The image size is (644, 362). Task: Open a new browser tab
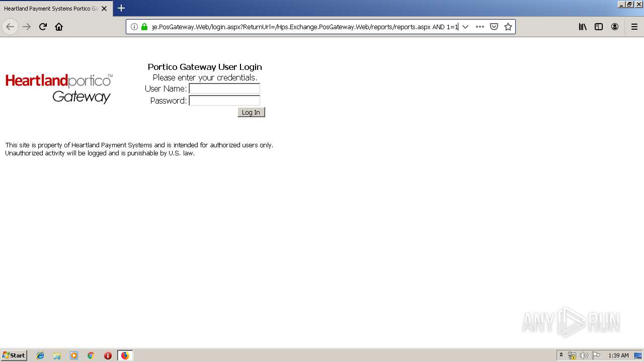pyautogui.click(x=121, y=8)
